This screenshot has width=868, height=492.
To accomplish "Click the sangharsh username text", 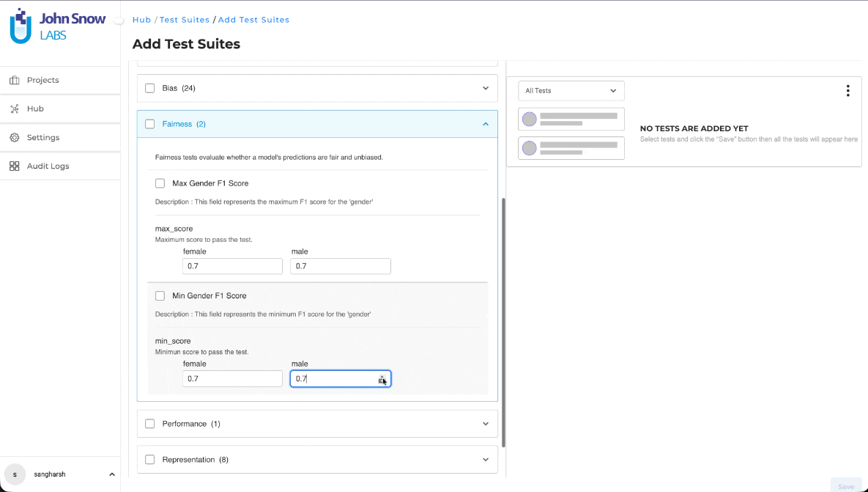I will (x=50, y=475).
